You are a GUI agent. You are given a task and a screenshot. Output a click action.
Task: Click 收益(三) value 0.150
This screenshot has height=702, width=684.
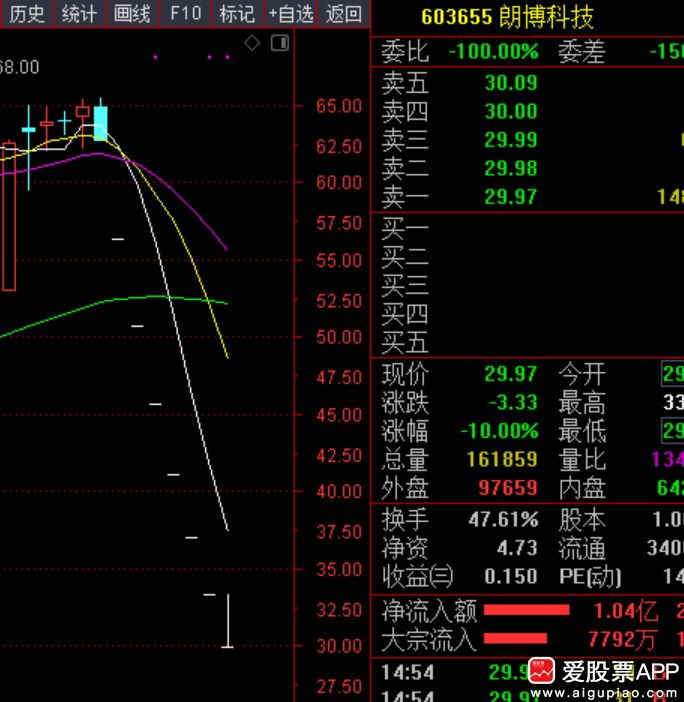[x=511, y=576]
